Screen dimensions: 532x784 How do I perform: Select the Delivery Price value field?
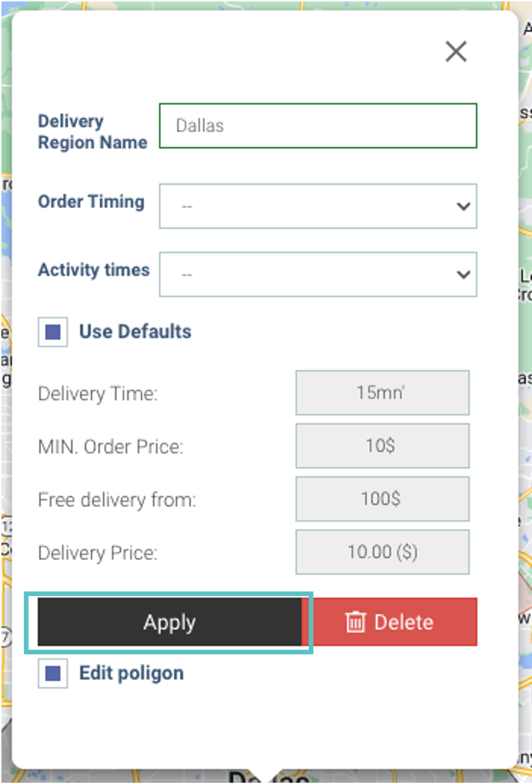coord(382,552)
